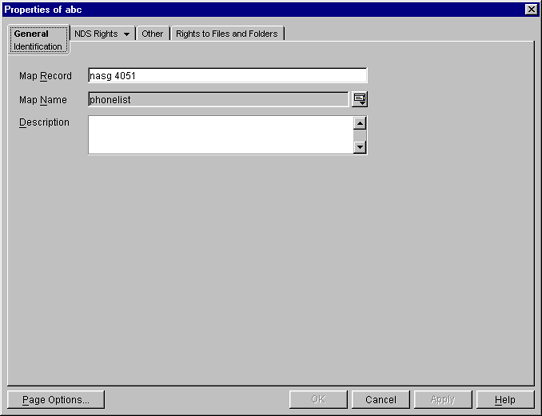Open Rights to Files and Folders tab
542x416 pixels.
click(x=227, y=34)
